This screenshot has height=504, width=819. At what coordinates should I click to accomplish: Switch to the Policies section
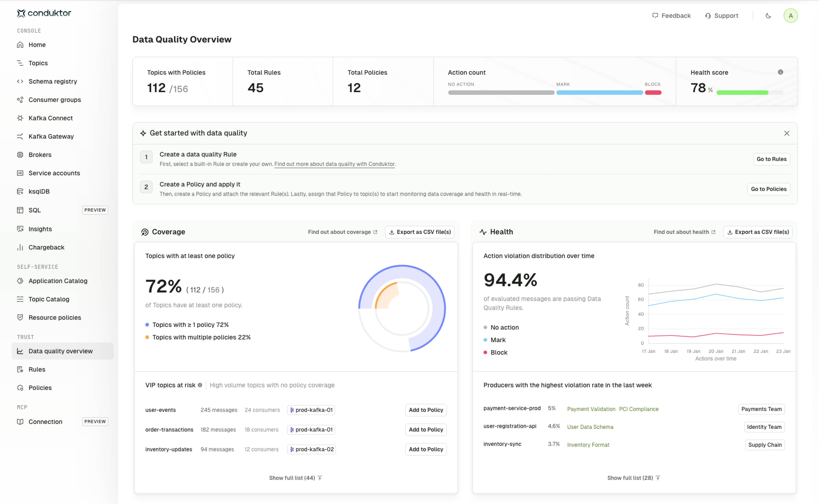[x=40, y=387]
